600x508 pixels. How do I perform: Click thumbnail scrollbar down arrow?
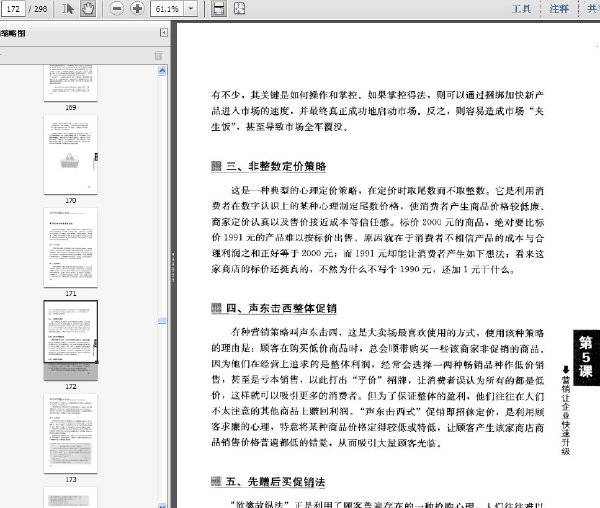[x=162, y=506]
